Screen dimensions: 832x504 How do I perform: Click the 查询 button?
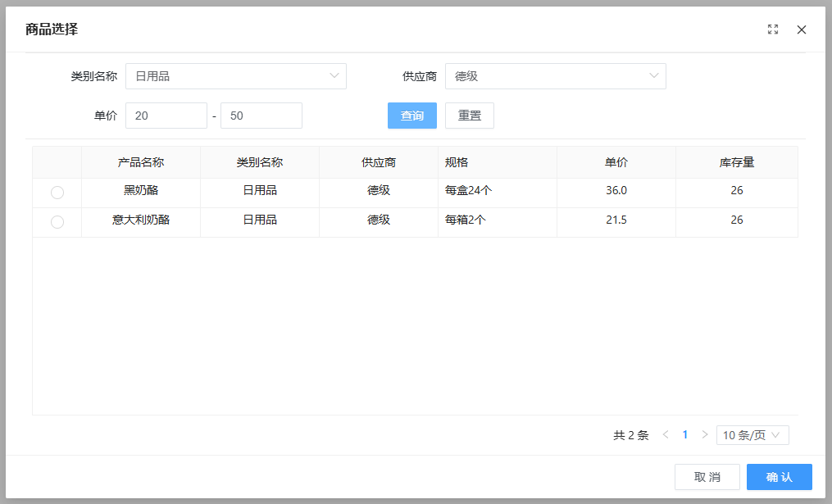411,116
